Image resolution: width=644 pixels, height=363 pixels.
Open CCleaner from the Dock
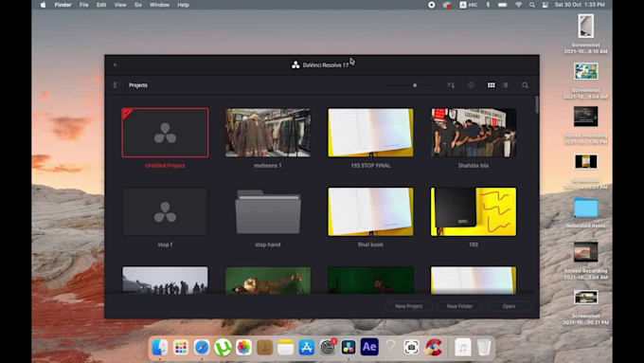433,348
